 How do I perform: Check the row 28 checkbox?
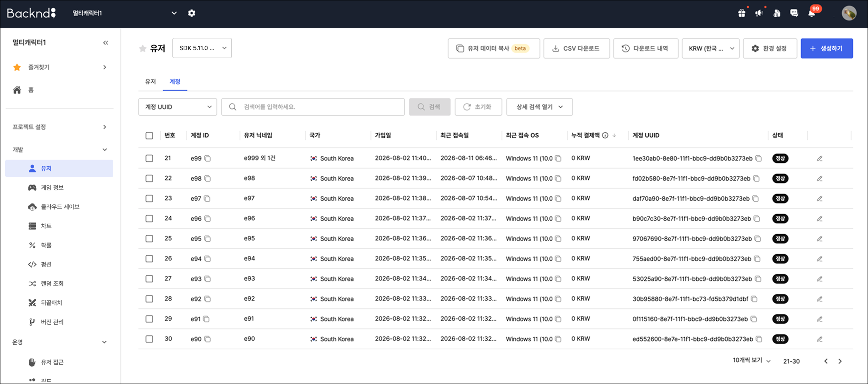(x=149, y=299)
